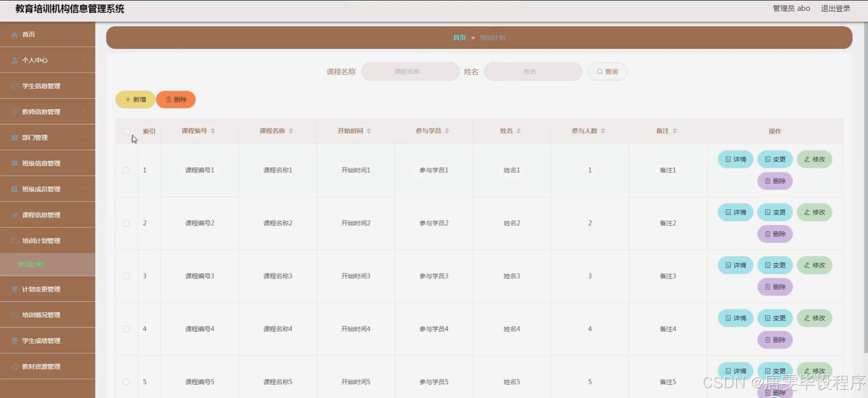Click the icon beside 班级信息管理
This screenshot has height=398, width=868.
tap(14, 163)
